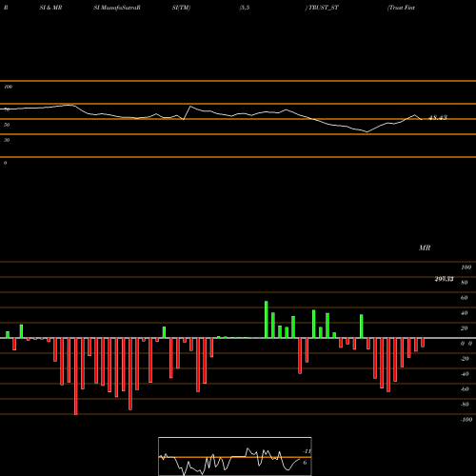
Task: Click the RSI axis label 0 on the left
Action: 5,163
